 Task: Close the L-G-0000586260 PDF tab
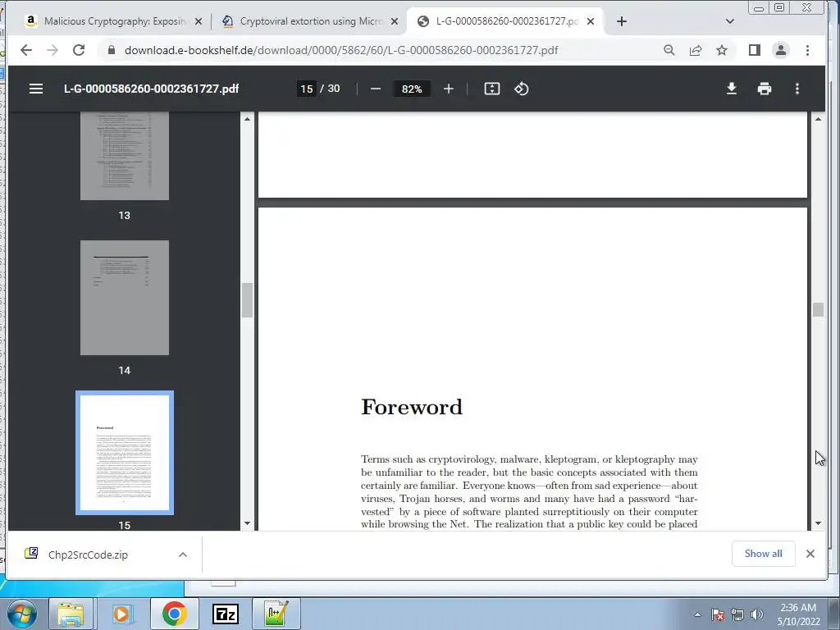[x=591, y=21]
